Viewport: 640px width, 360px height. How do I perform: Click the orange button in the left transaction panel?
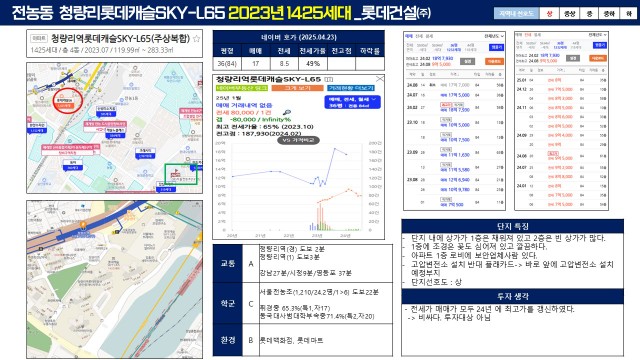(494, 61)
